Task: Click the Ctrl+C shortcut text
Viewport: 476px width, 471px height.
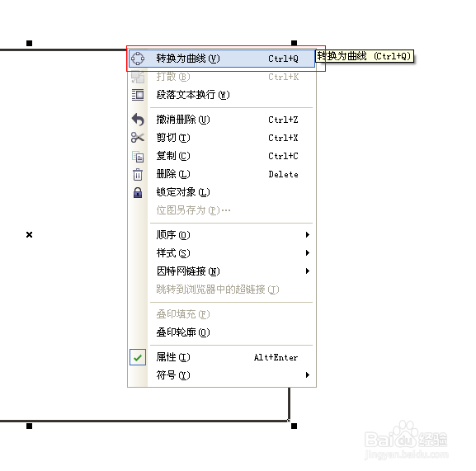Action: [x=283, y=156]
